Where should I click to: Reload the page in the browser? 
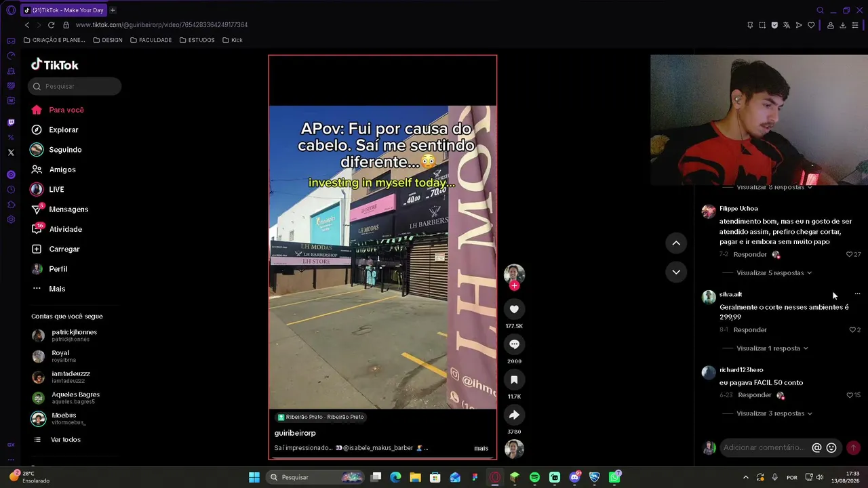(x=51, y=25)
